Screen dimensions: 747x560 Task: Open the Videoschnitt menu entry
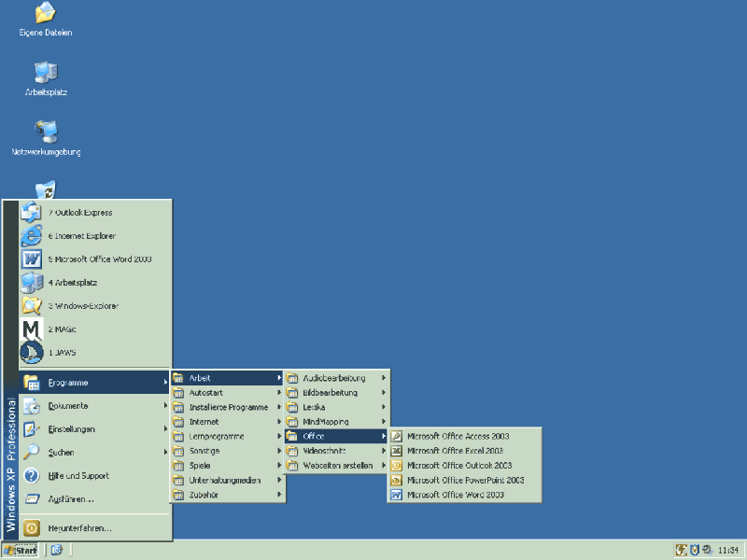tap(336, 451)
